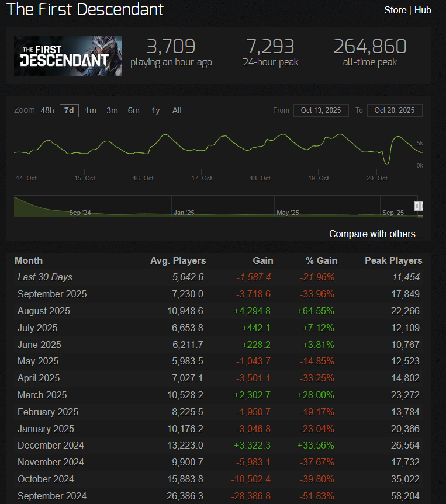Click The First Descendant page title

[85, 9]
